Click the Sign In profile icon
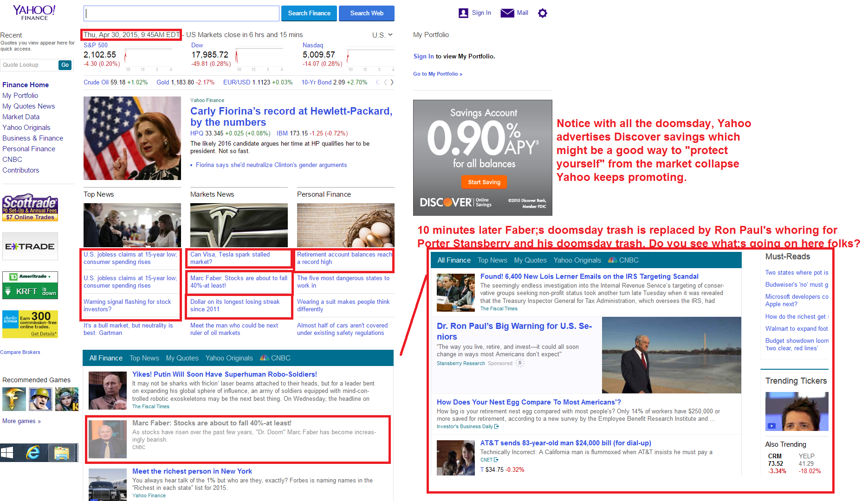The width and height of the screenshot is (868, 501). (x=463, y=13)
